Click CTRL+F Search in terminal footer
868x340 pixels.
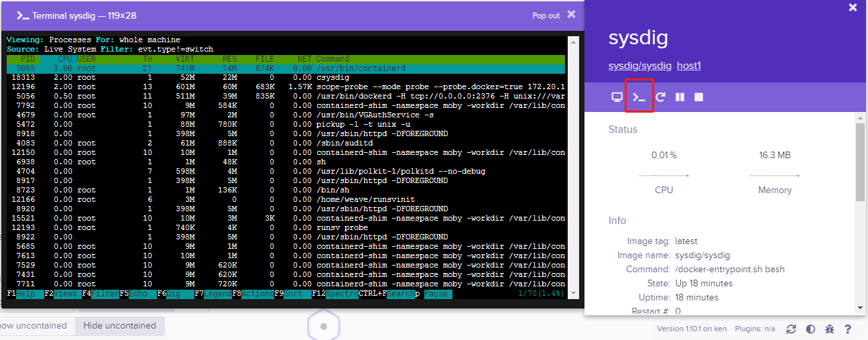[x=387, y=294]
